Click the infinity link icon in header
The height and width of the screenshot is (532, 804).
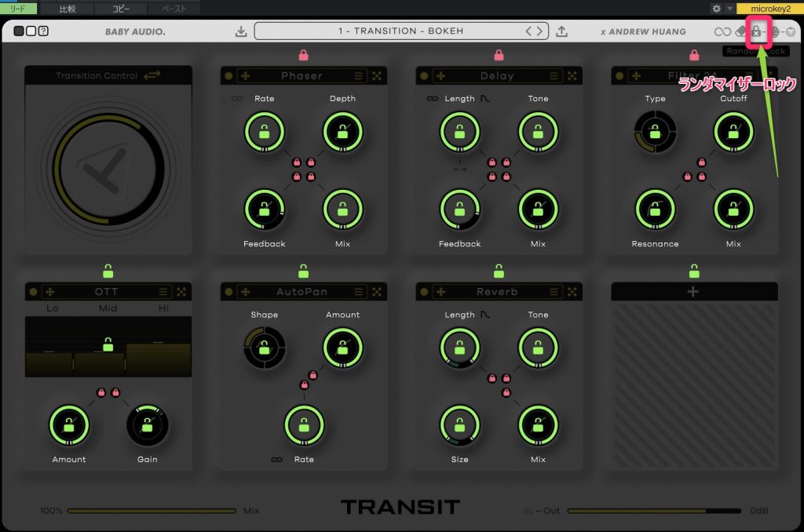[x=722, y=32]
